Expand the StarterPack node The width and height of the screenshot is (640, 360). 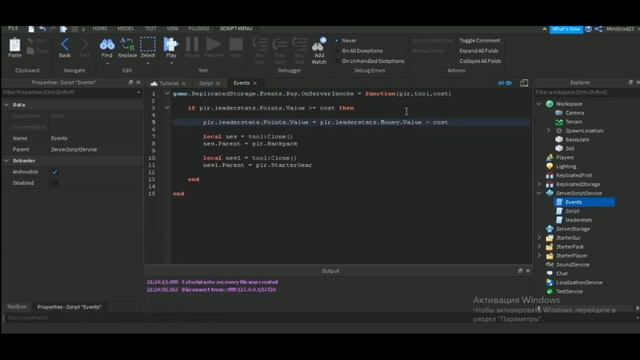click(540, 247)
